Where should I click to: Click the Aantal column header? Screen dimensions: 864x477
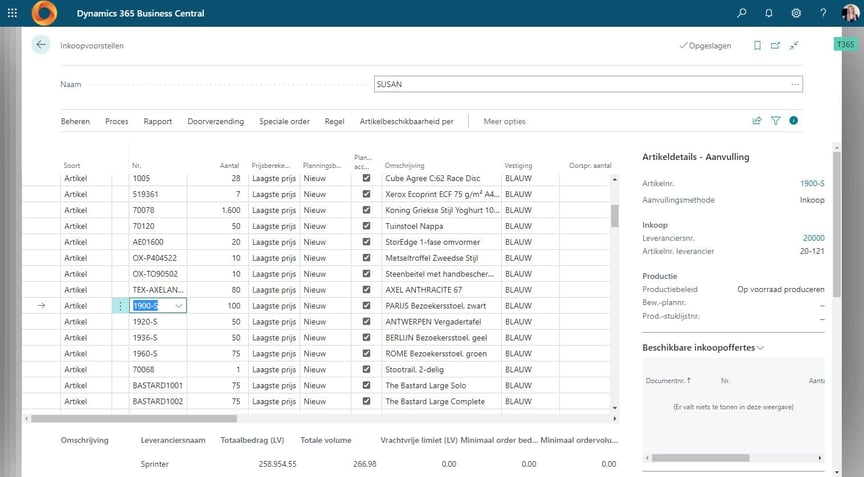coord(229,165)
